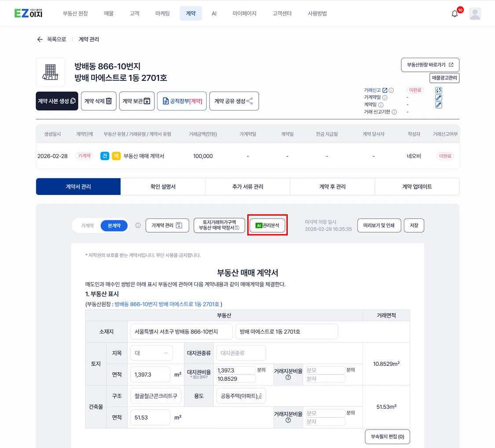495x448 pixels.
Task: Switch toggle to 가계약
Action: 87,226
